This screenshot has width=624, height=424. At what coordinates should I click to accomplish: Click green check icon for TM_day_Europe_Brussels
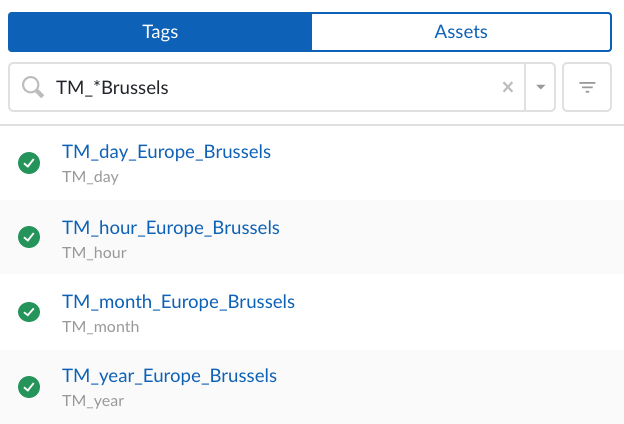30,163
